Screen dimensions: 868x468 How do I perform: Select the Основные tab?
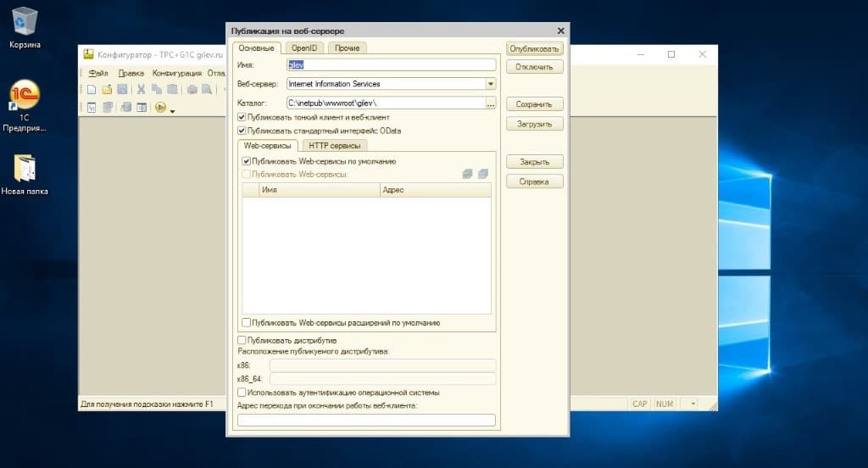click(x=256, y=48)
